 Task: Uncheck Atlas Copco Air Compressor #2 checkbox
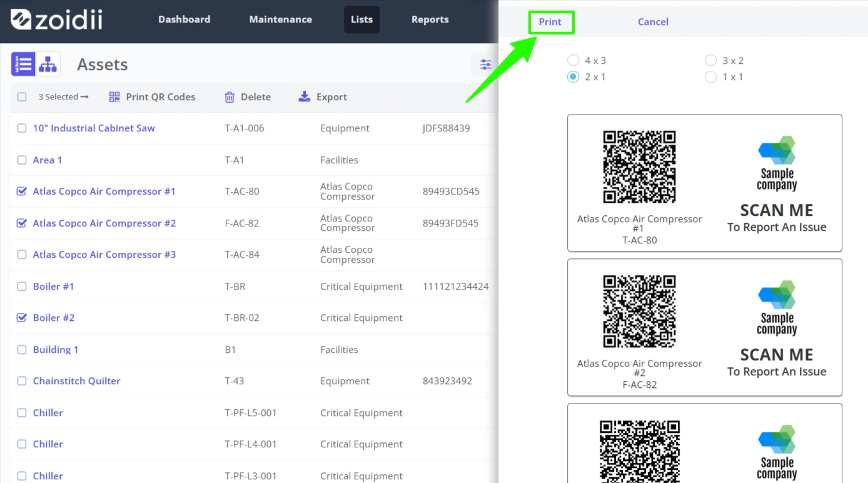22,223
